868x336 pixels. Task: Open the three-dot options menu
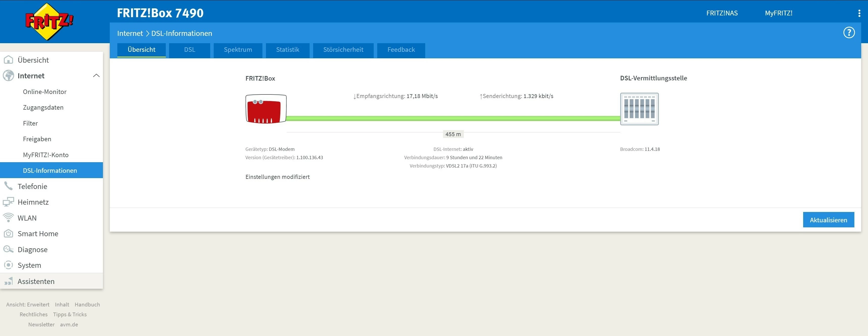click(x=859, y=13)
